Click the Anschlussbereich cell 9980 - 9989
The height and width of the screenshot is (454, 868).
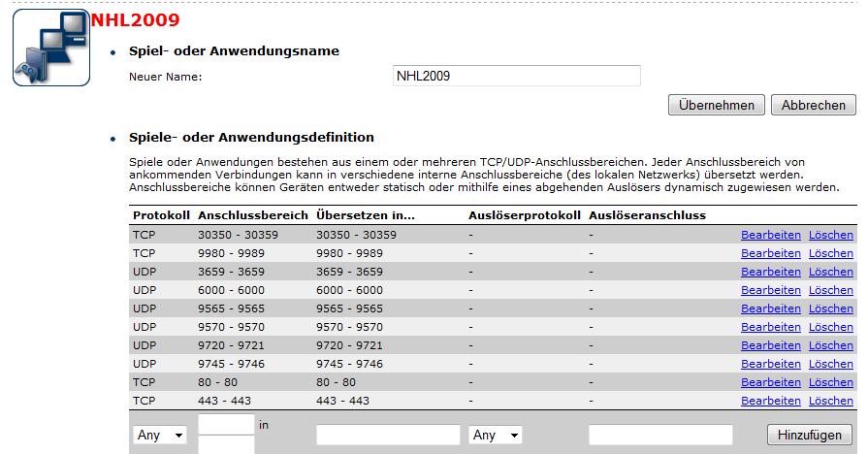(x=232, y=253)
